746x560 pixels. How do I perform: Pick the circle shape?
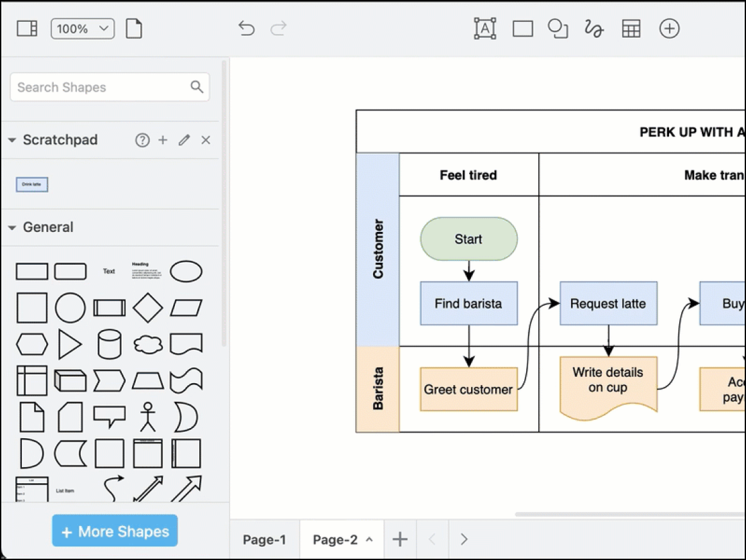70,308
